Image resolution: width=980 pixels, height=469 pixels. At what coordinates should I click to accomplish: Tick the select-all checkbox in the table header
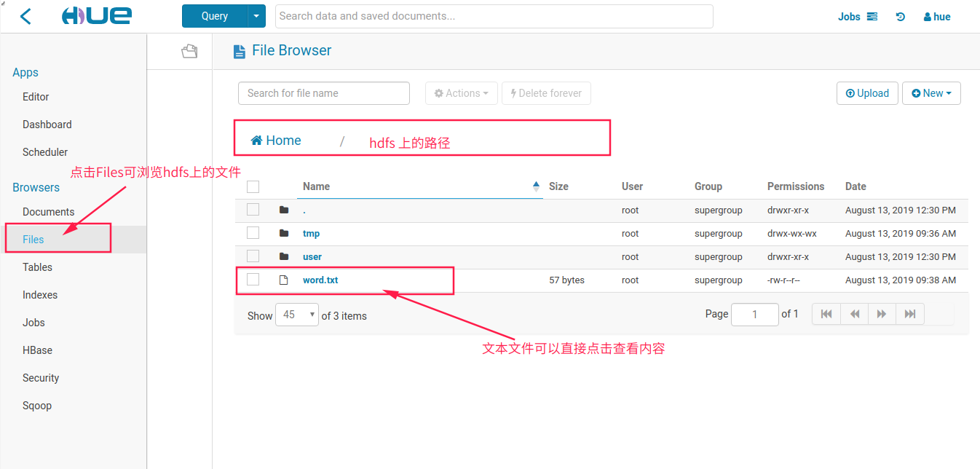click(253, 186)
